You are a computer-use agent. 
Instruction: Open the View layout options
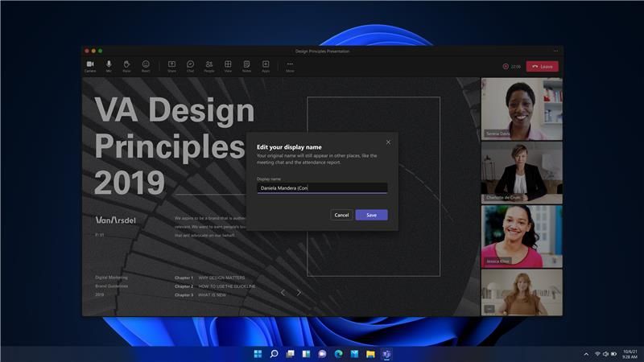(228, 66)
